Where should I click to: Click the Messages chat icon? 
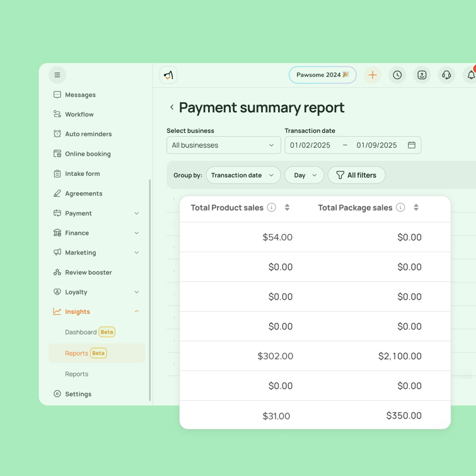tap(57, 95)
